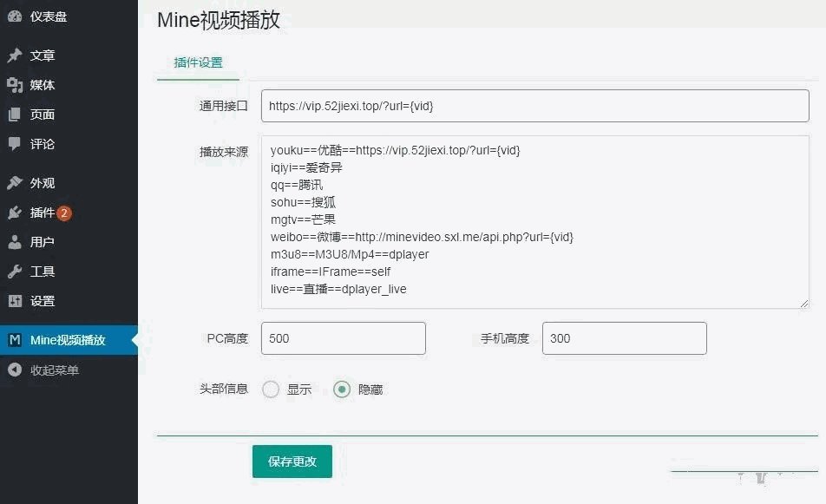
Task: Open the Mine视频播放 menu item
Action: click(x=68, y=340)
